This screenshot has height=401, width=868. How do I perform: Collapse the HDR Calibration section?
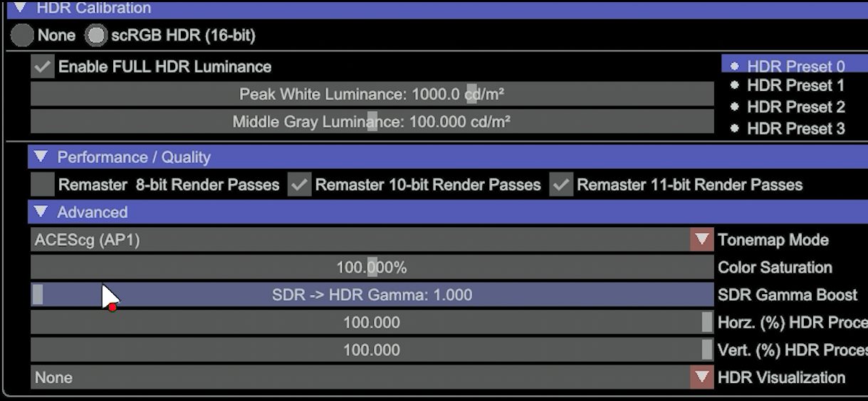20,9
